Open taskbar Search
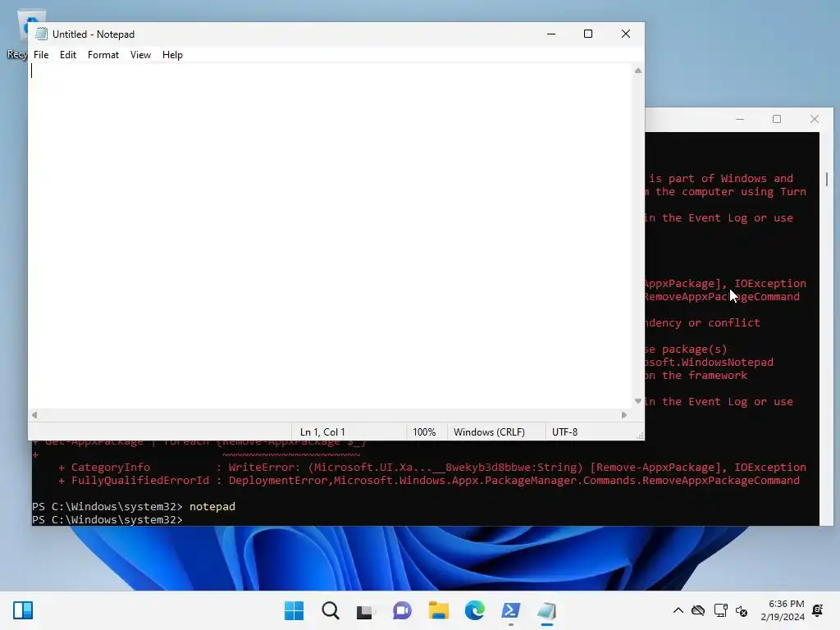 (x=331, y=610)
